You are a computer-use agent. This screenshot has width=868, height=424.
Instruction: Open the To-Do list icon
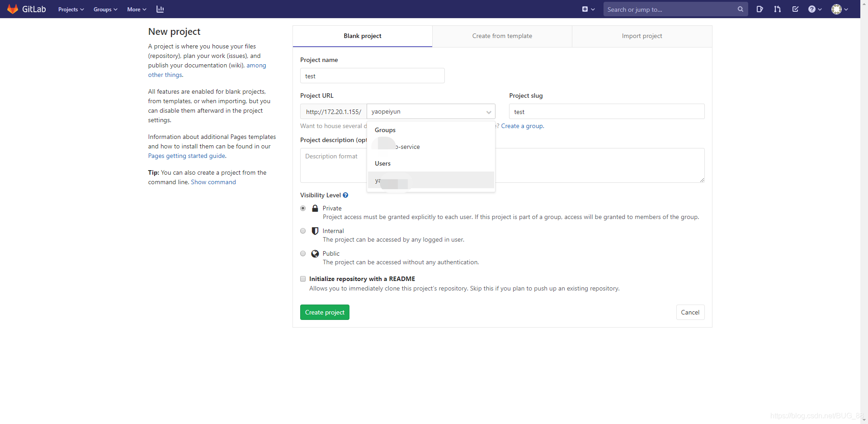(x=795, y=9)
